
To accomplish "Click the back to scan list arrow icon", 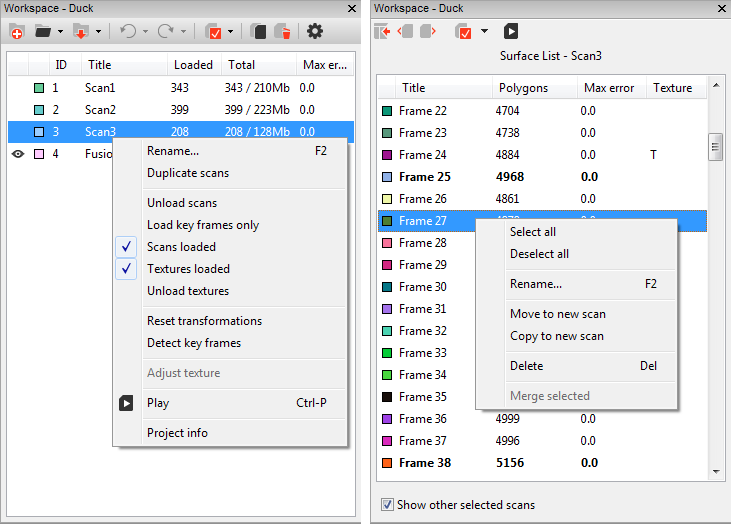I will click(382, 31).
